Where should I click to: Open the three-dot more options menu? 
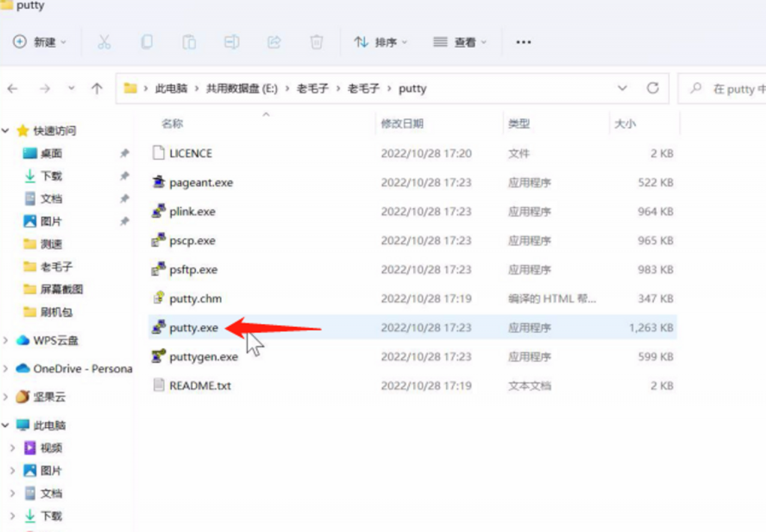pos(523,42)
